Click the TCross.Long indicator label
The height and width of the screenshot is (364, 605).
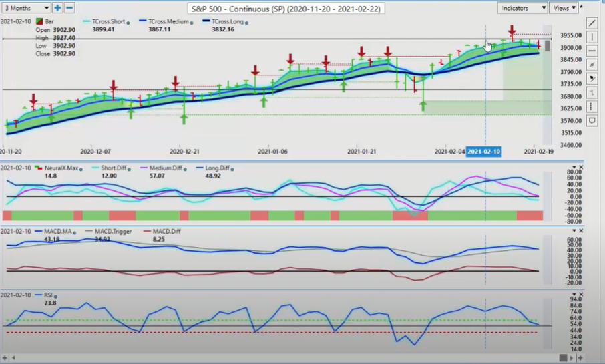tap(228, 21)
